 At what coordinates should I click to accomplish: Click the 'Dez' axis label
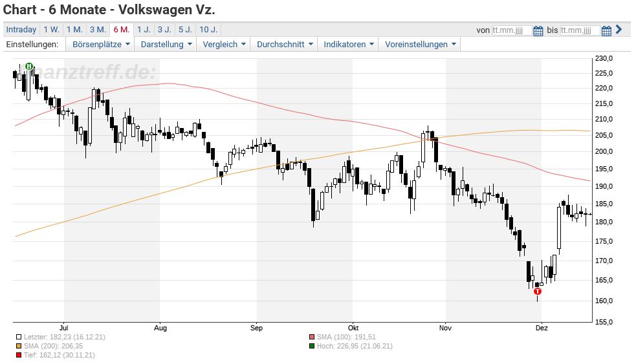(x=542, y=328)
